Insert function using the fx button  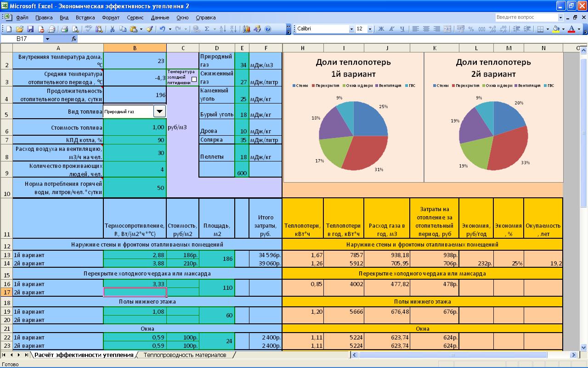[x=73, y=39]
